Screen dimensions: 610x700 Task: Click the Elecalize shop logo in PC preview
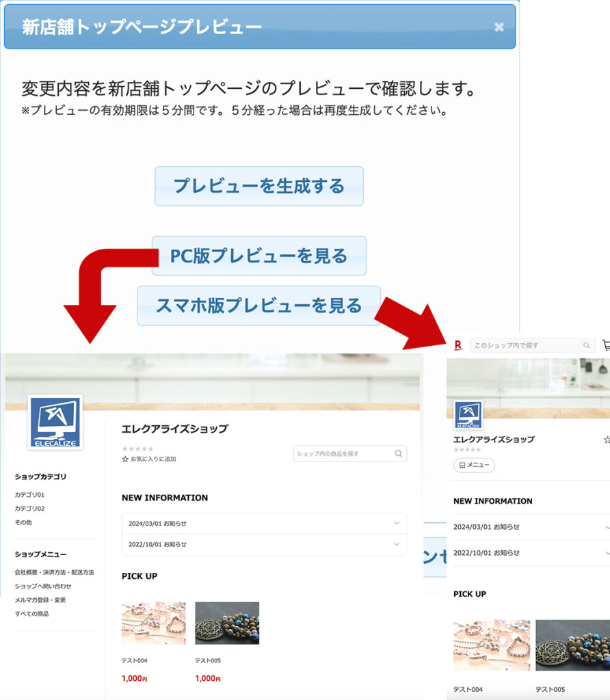coord(55,422)
